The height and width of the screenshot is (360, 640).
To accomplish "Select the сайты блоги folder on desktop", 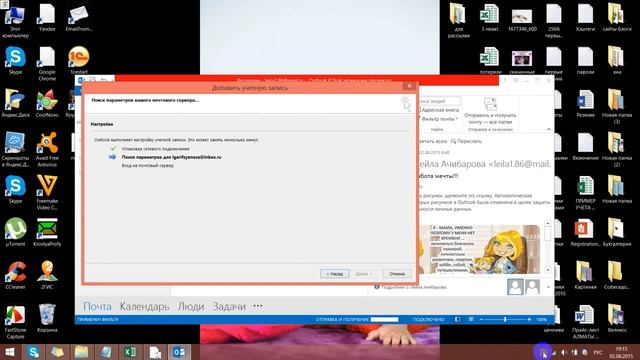I will pos(617,18).
